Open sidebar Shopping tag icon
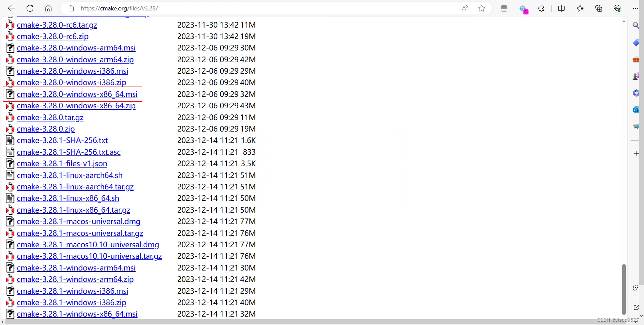Image resolution: width=644 pixels, height=325 pixels. [x=636, y=43]
